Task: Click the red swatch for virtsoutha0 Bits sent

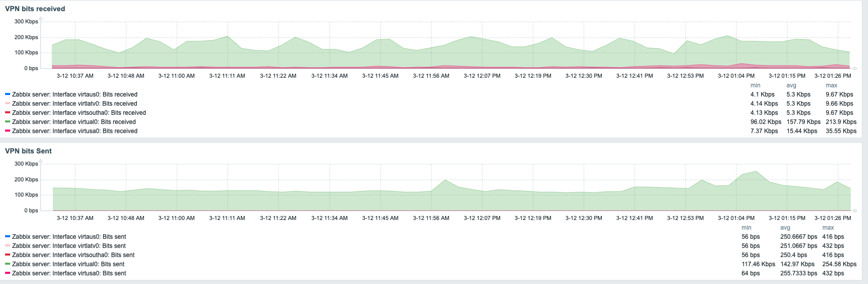Action: point(8,255)
